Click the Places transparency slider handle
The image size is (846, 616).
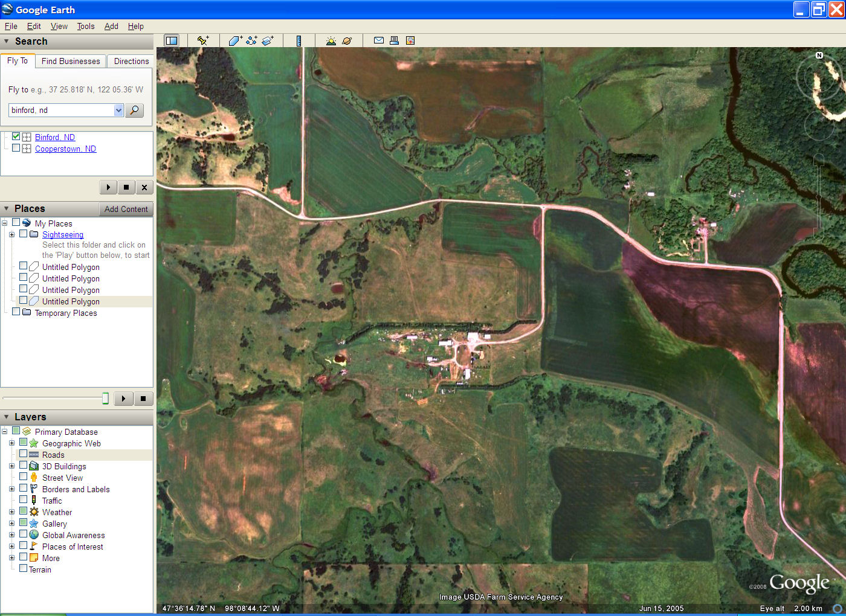click(105, 398)
